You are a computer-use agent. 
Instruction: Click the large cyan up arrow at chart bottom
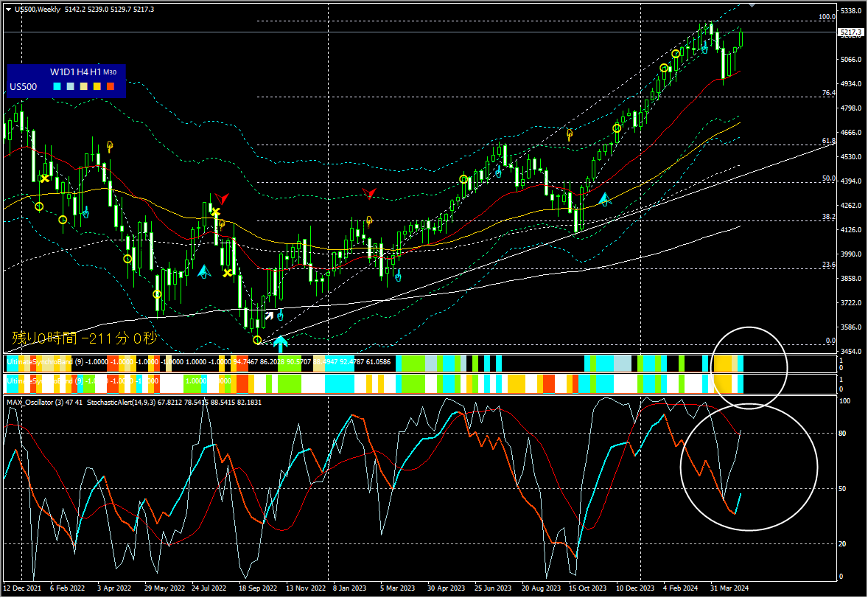click(x=280, y=344)
